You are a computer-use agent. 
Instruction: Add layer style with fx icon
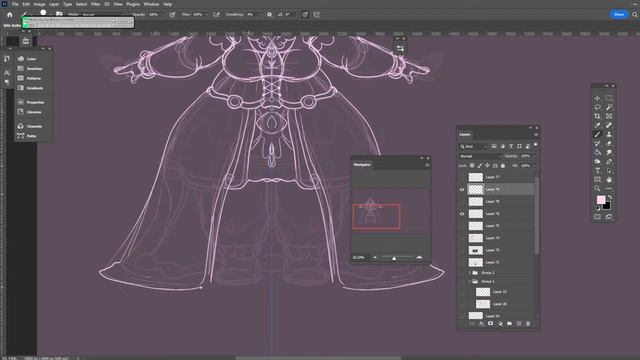coord(481,324)
